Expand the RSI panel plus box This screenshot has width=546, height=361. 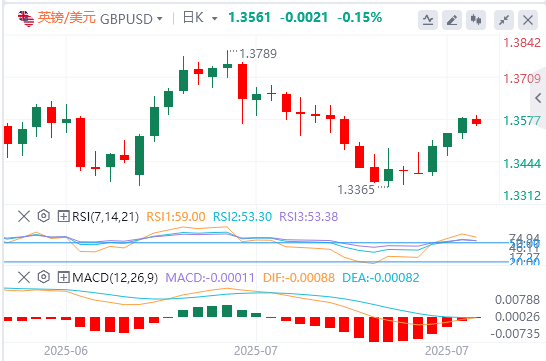(63, 217)
